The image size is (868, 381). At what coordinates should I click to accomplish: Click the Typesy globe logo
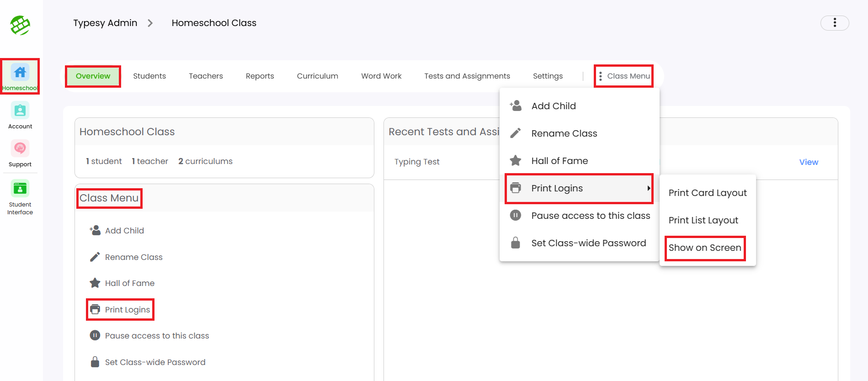click(x=20, y=25)
